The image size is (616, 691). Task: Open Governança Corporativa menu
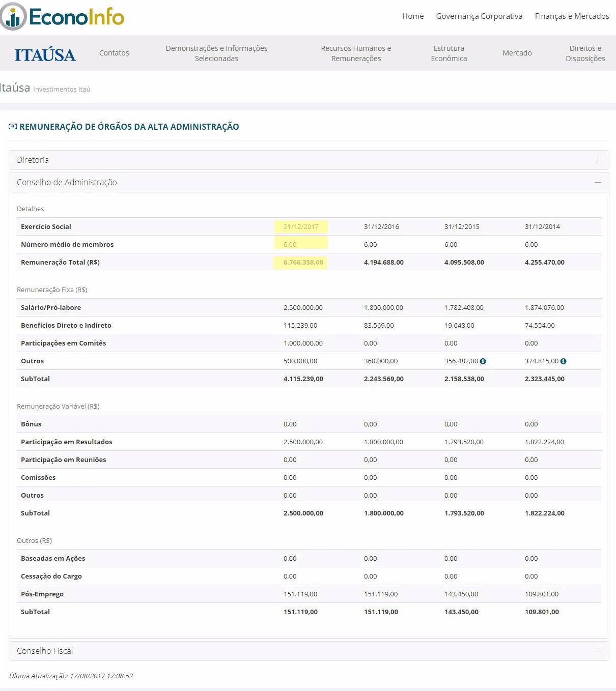pyautogui.click(x=479, y=16)
